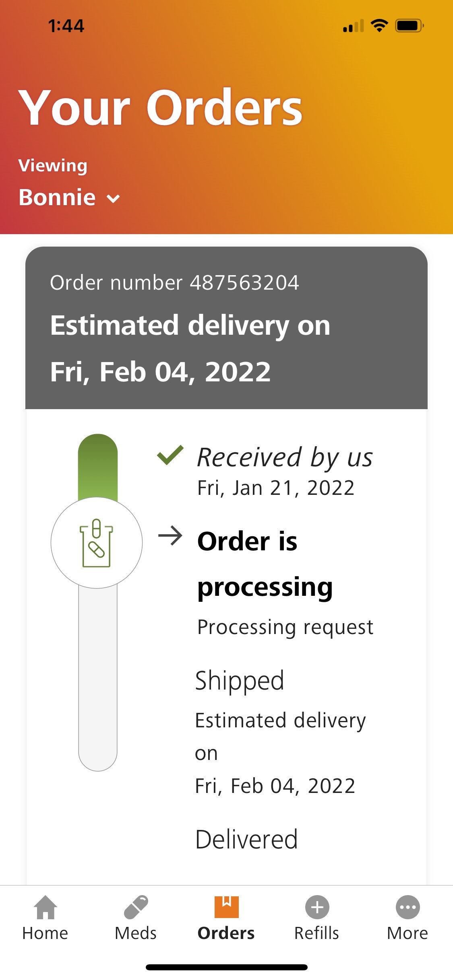The image size is (453, 980).
Task: Tap the medication bottle progress icon
Action: (97, 543)
